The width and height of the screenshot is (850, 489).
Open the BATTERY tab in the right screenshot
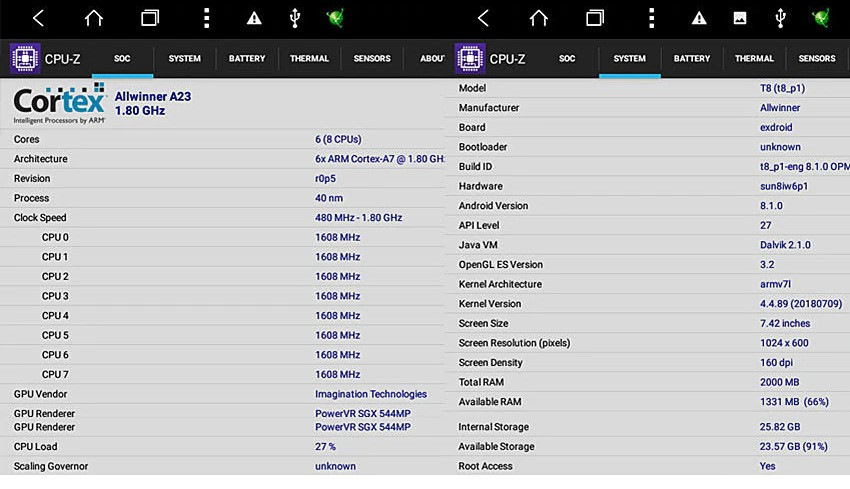[x=692, y=59]
